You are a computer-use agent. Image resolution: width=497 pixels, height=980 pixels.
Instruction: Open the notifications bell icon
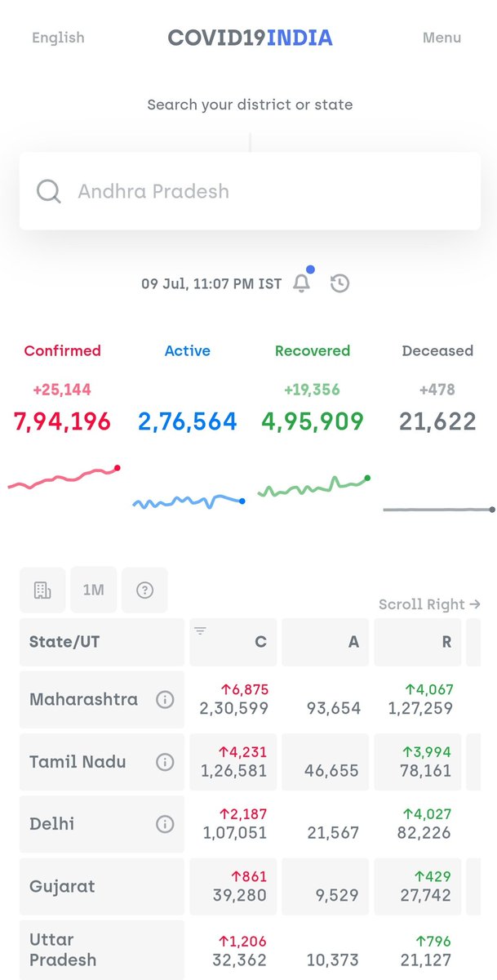point(302,283)
